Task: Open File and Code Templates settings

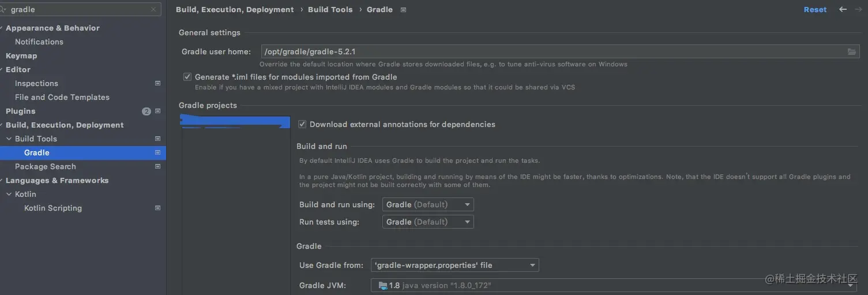Action: 62,98
